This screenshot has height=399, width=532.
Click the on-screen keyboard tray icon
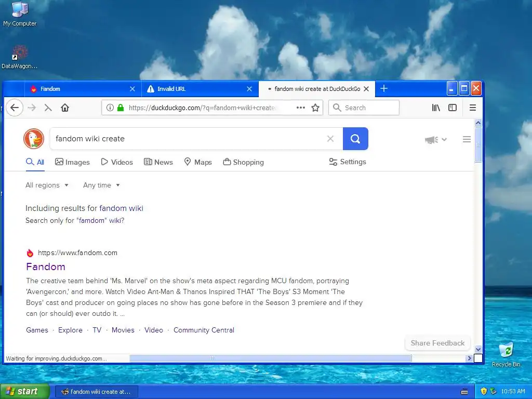click(464, 392)
